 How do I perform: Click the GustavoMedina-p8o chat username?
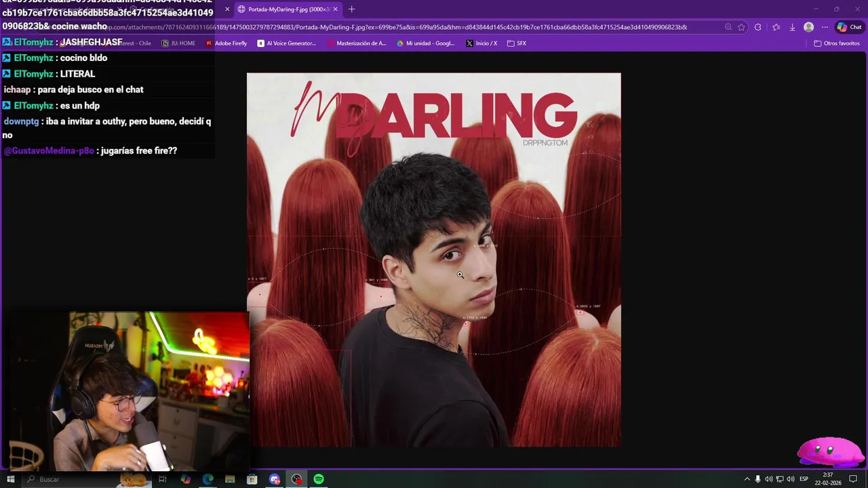(x=49, y=150)
